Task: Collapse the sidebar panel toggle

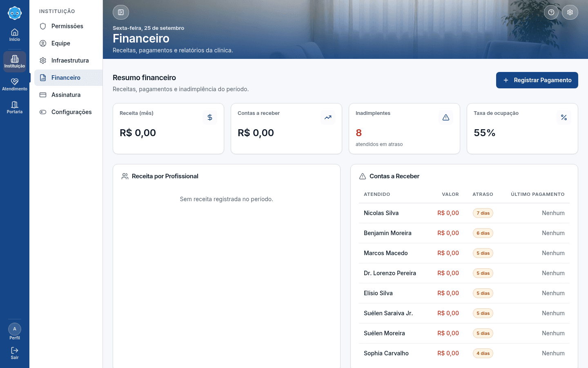Action: (x=121, y=12)
